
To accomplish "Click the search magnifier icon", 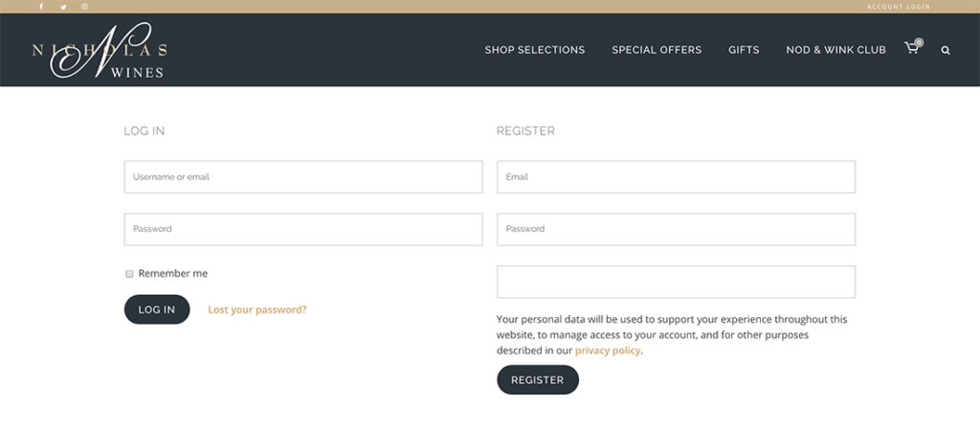I will (x=946, y=50).
